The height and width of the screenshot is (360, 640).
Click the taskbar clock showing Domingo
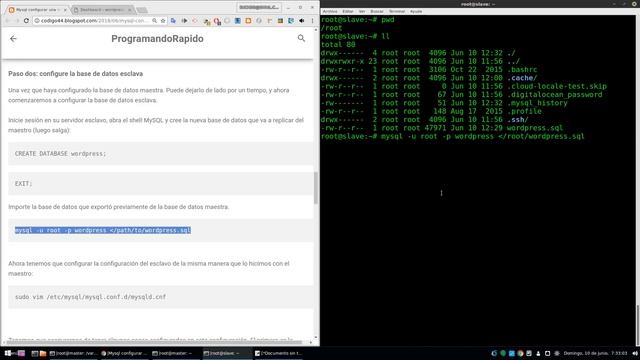point(595,353)
